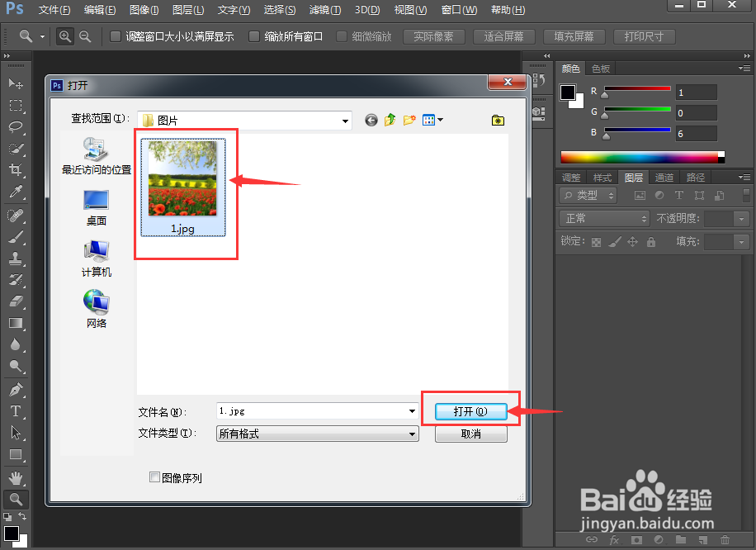Create a new folder in dialog
756x550 pixels.
click(x=409, y=120)
